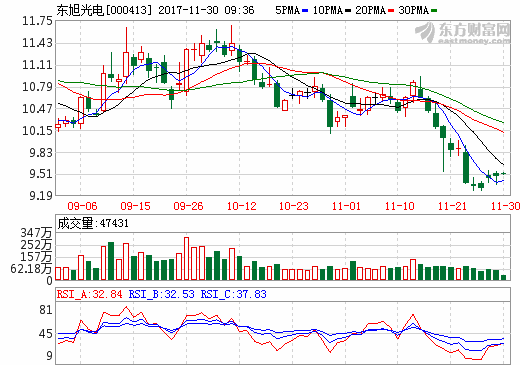Click price axis label 10.47

(x=37, y=109)
